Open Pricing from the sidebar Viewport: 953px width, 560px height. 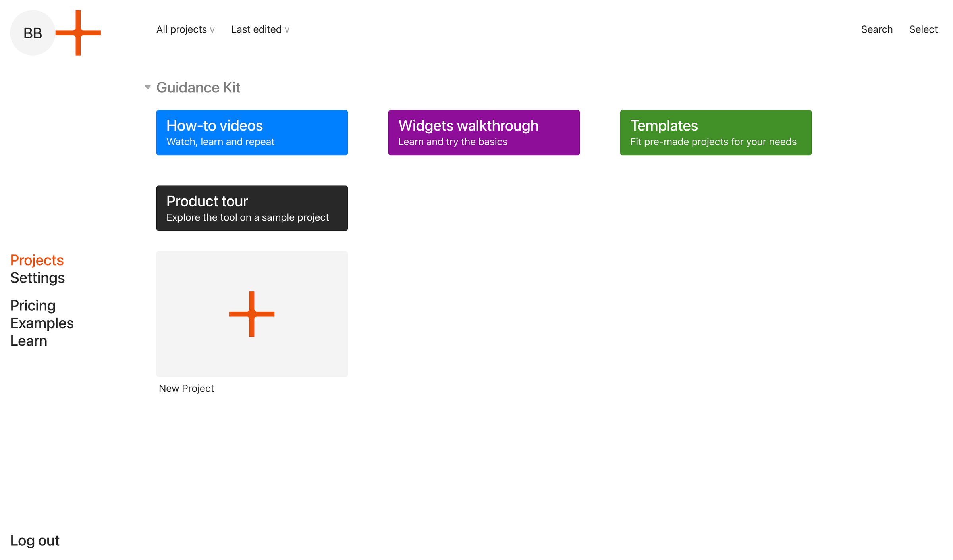coord(33,305)
